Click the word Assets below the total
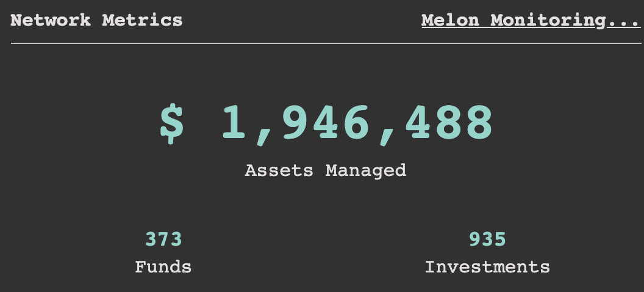The width and height of the screenshot is (644, 292). tap(279, 170)
